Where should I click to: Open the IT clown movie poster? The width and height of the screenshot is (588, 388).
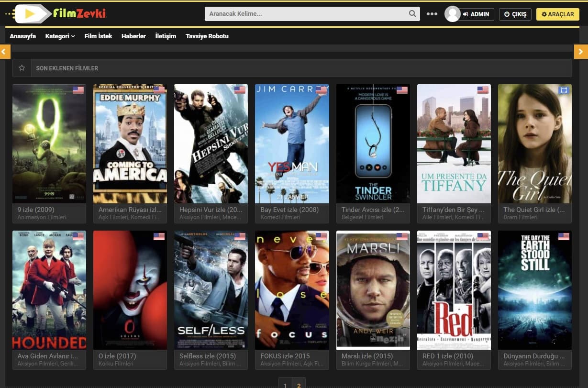(x=130, y=290)
